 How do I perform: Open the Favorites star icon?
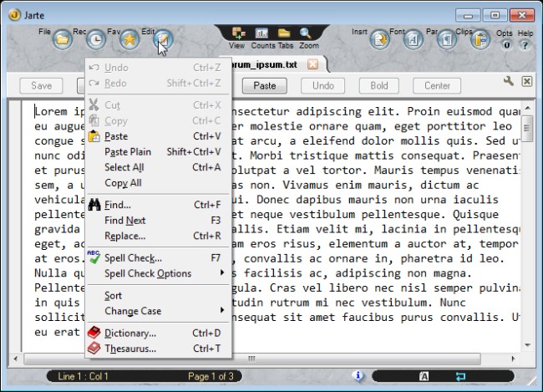point(129,39)
